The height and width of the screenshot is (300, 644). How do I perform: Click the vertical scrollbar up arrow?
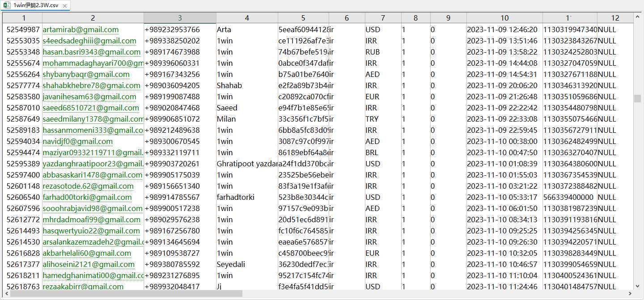tap(638, 17)
